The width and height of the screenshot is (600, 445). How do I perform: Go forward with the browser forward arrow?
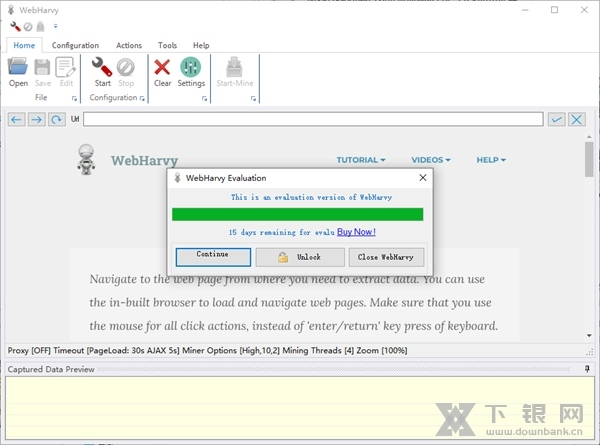click(36, 120)
